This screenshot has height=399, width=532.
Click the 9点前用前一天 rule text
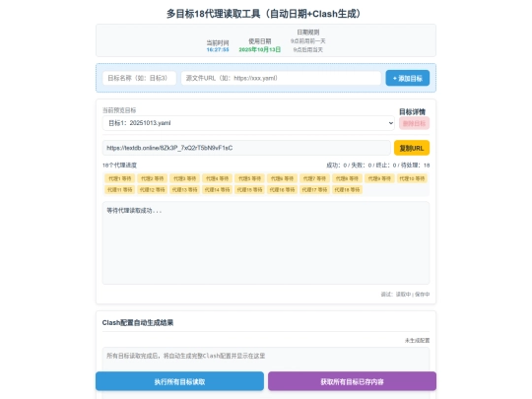[x=307, y=41]
